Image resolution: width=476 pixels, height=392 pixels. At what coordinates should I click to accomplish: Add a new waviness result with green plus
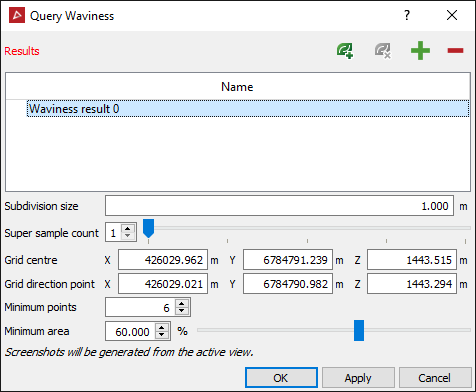420,51
